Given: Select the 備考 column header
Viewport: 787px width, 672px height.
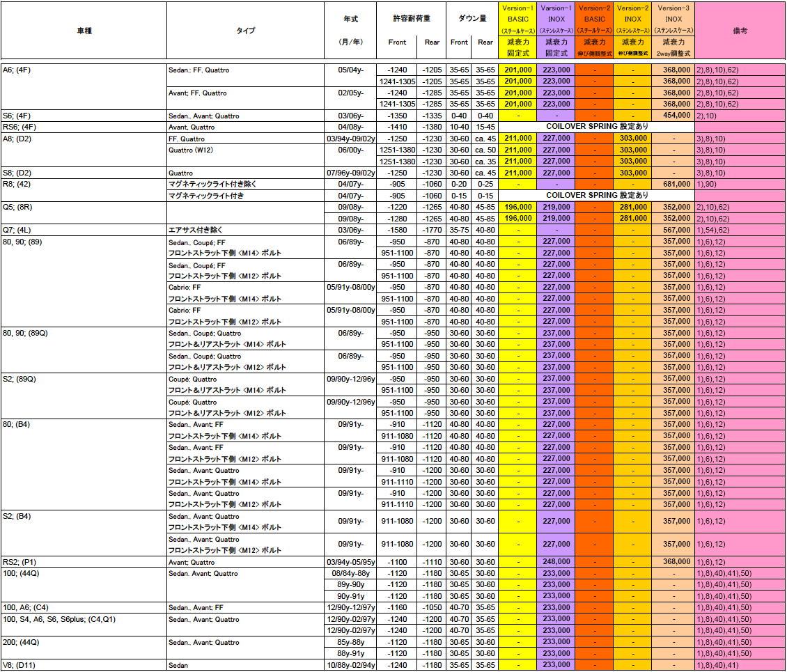Looking at the screenshot, I should coord(740,31).
